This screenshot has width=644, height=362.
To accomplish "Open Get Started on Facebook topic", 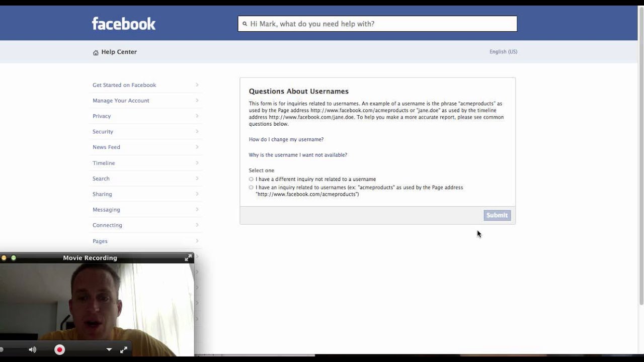I will (124, 85).
